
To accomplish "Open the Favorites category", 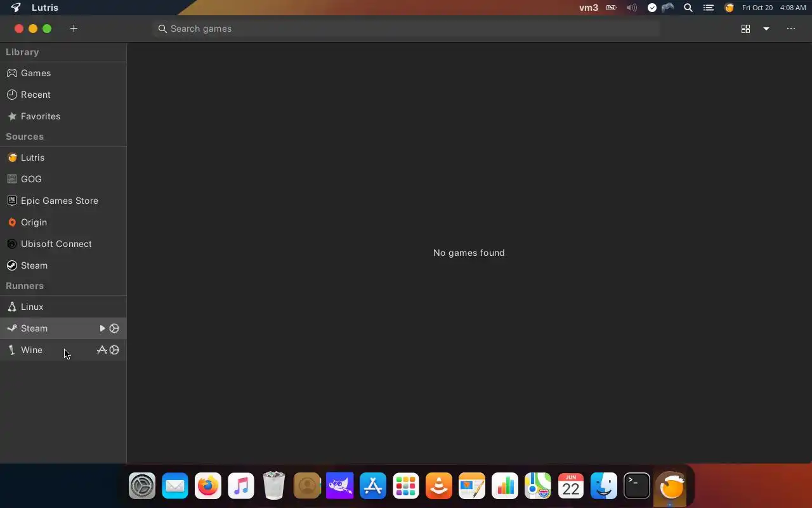I will point(63,116).
